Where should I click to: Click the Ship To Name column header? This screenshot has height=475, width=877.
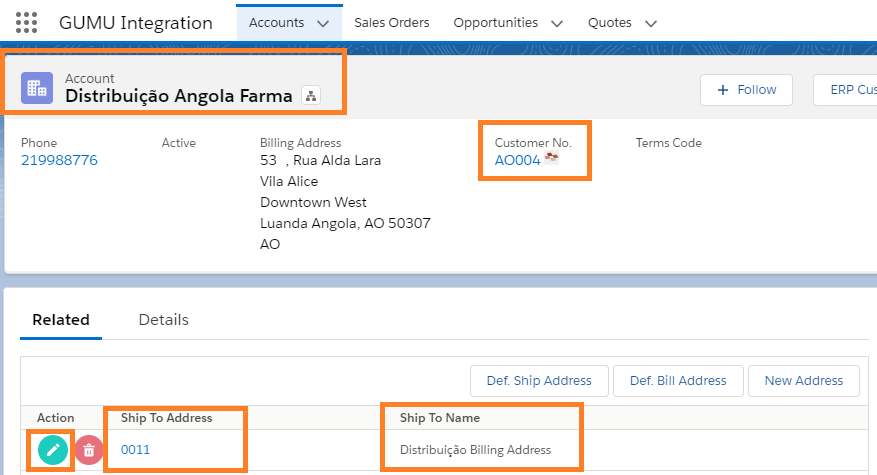[440, 418]
